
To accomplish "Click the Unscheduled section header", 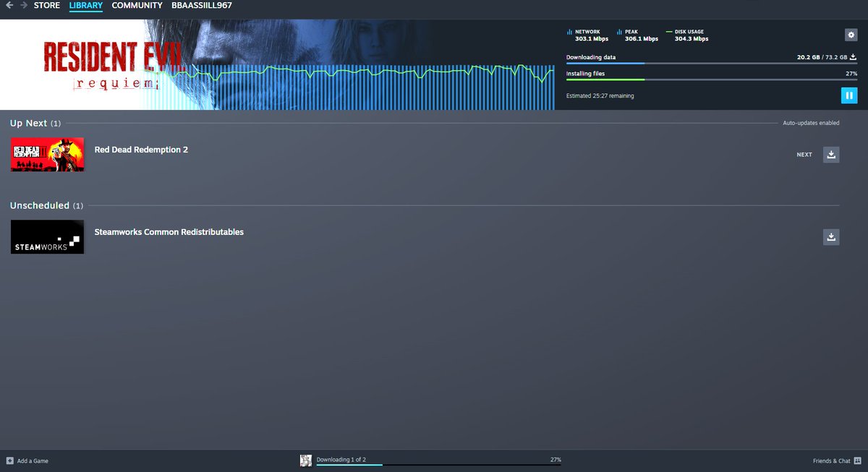I will point(46,205).
